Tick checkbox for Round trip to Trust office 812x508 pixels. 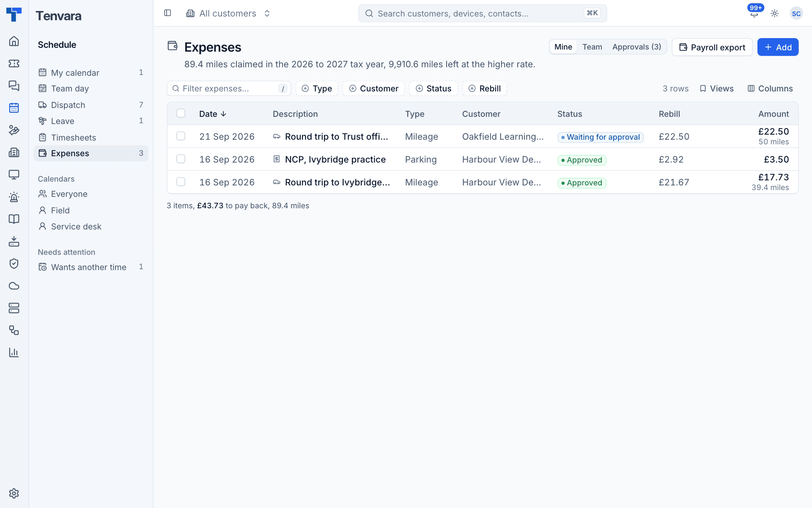(181, 136)
